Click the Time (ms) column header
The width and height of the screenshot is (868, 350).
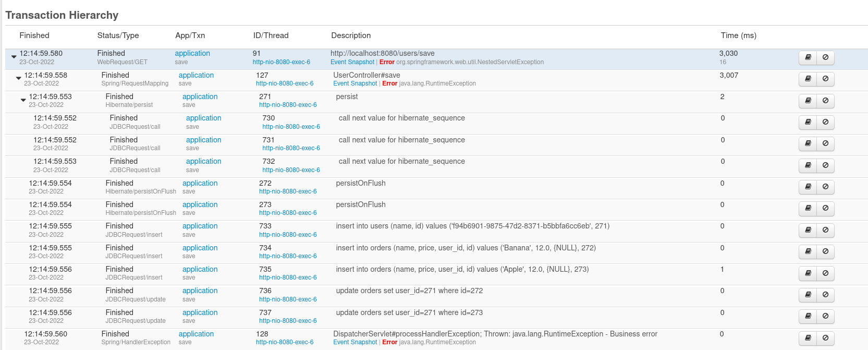pyautogui.click(x=739, y=35)
